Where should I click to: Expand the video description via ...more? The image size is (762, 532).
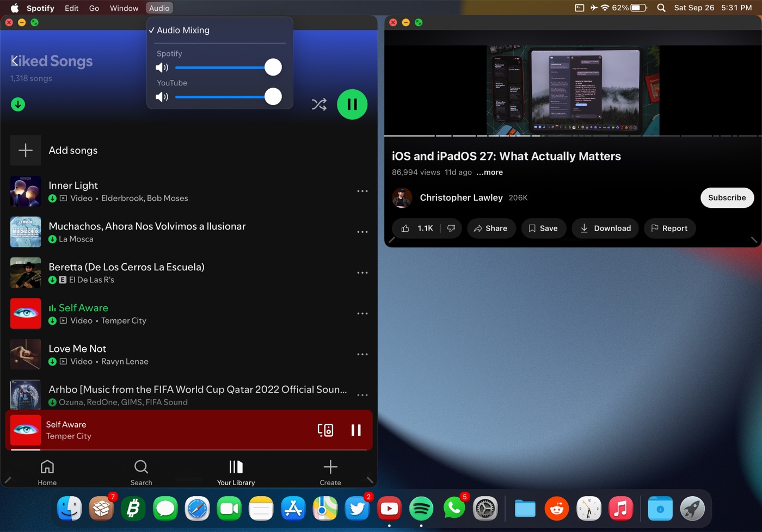(489, 172)
